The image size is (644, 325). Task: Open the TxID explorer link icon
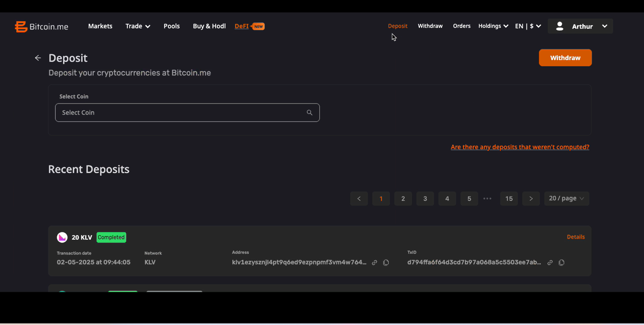pyautogui.click(x=550, y=263)
